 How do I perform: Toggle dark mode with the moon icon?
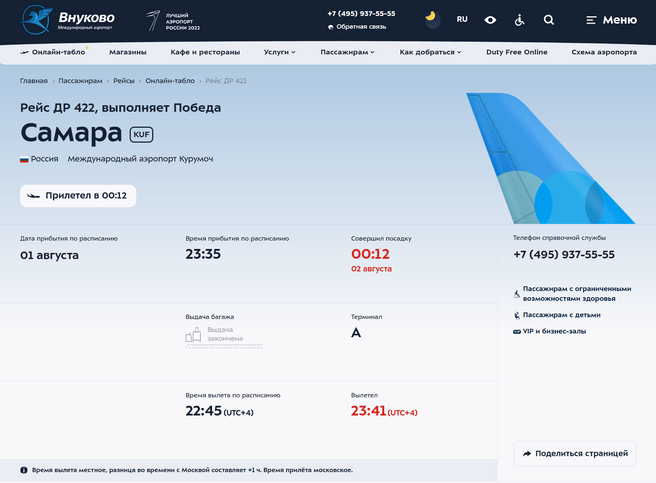coord(432,20)
